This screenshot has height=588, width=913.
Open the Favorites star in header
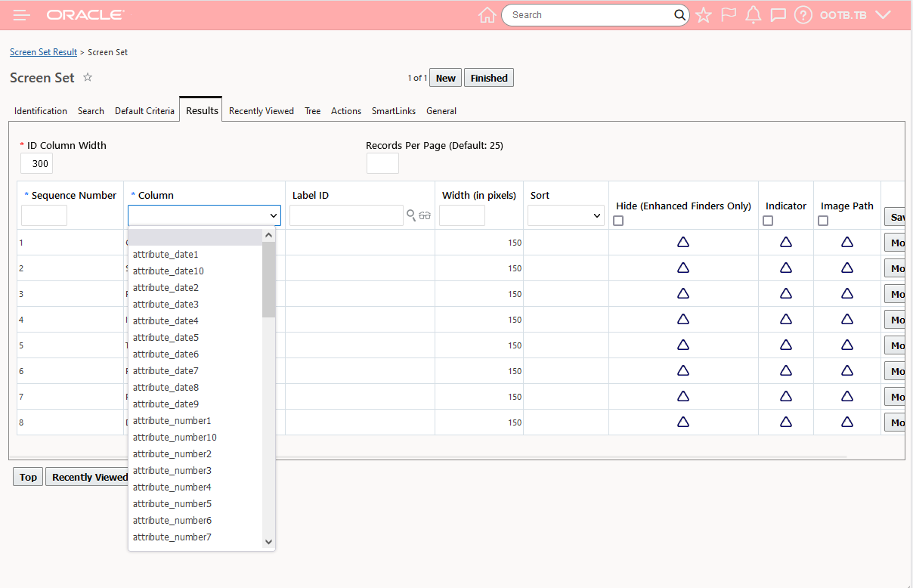click(x=704, y=15)
